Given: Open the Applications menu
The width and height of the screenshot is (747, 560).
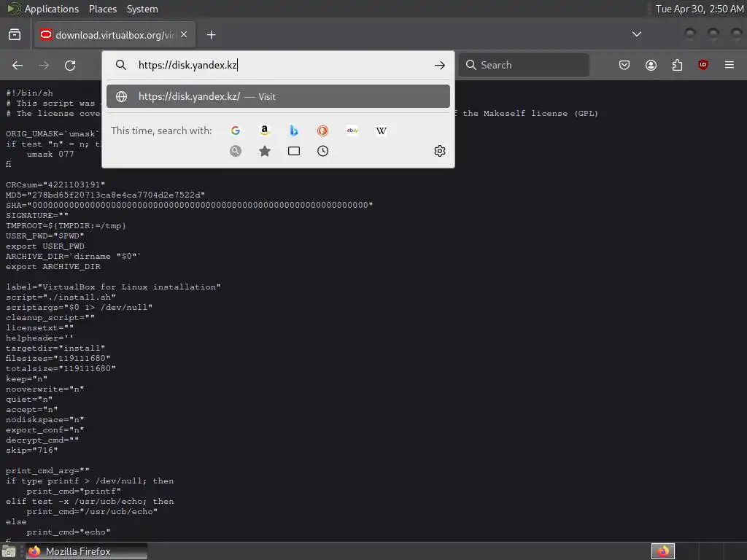Looking at the screenshot, I should 52,9.
